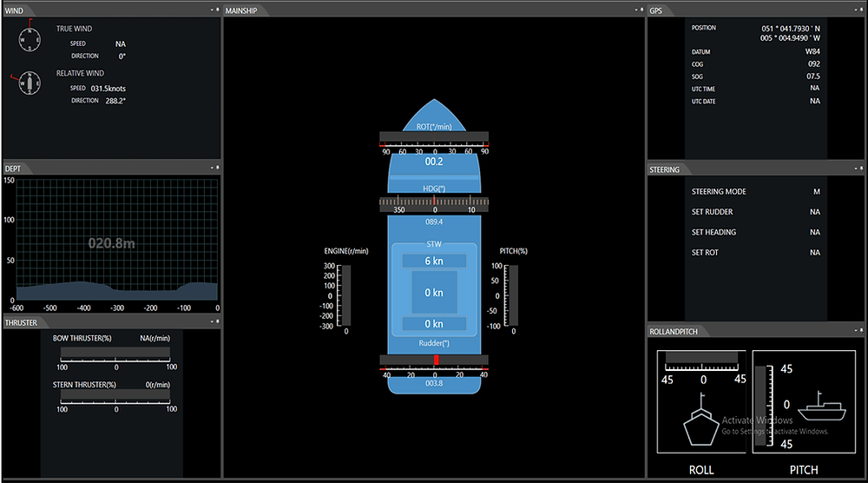The height and width of the screenshot is (483, 868).
Task: Select the ROLLANDPITCH panel tab
Action: click(x=674, y=331)
